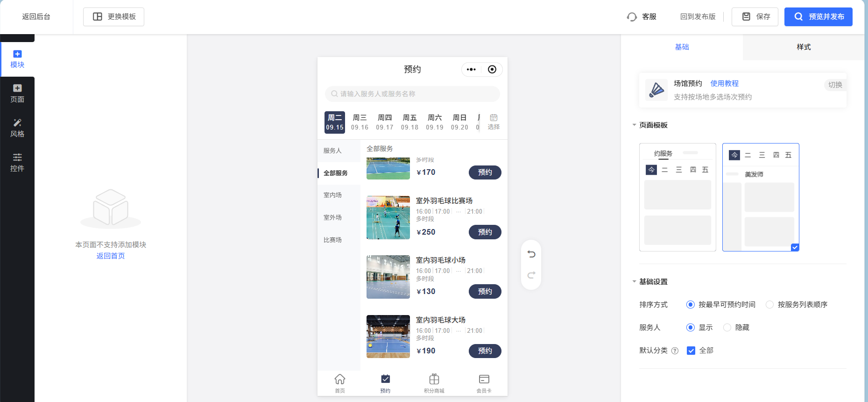Open the 风格 style panel
This screenshot has height=402, width=868.
(x=17, y=129)
